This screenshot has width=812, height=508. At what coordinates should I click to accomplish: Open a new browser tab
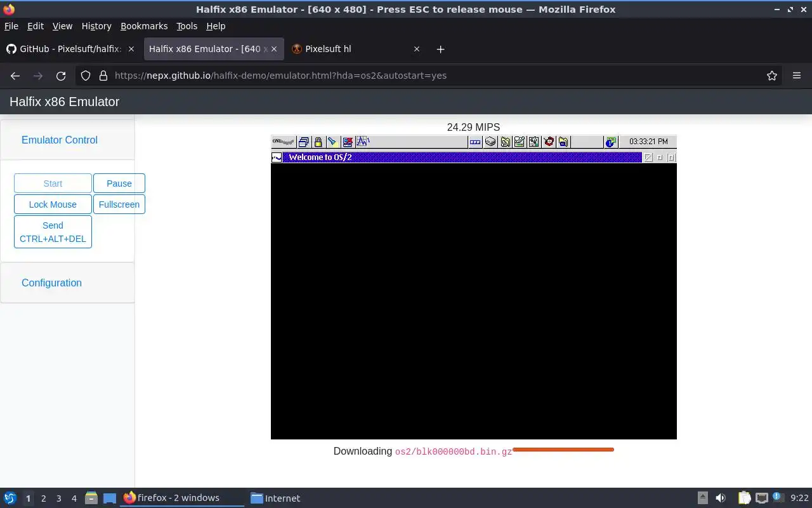440,49
